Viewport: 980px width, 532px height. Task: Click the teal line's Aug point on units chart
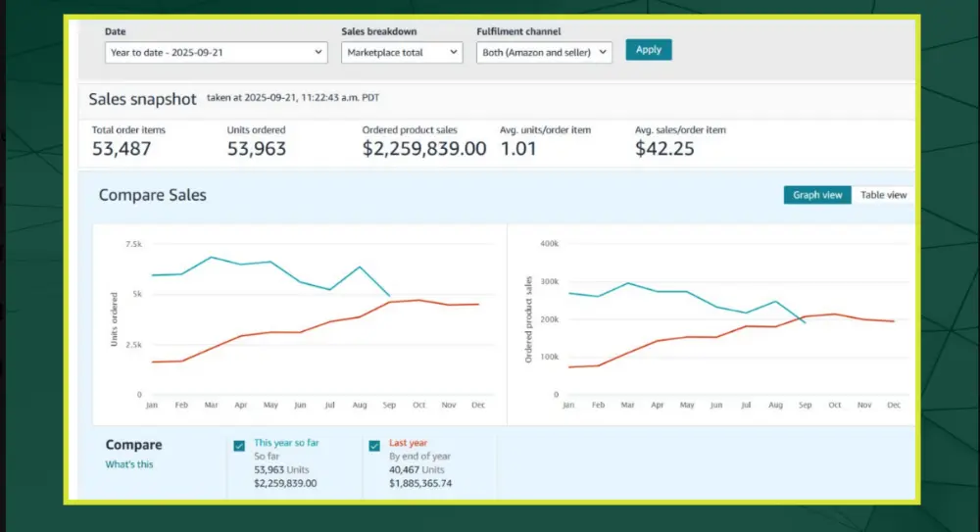(360, 266)
